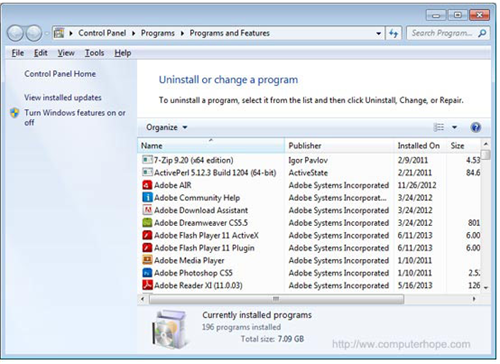Select the Adobe Reader XI icon
This screenshot has height=364, width=500.
(x=147, y=285)
